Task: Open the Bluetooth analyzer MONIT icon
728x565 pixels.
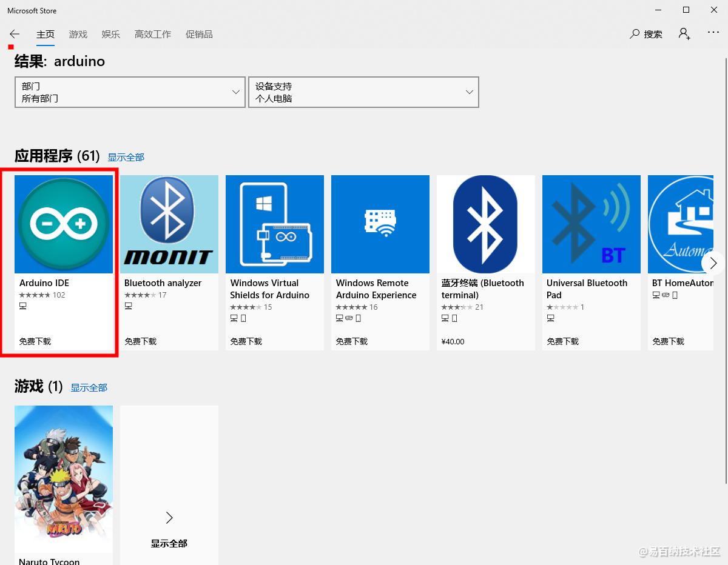Action: 169,224
